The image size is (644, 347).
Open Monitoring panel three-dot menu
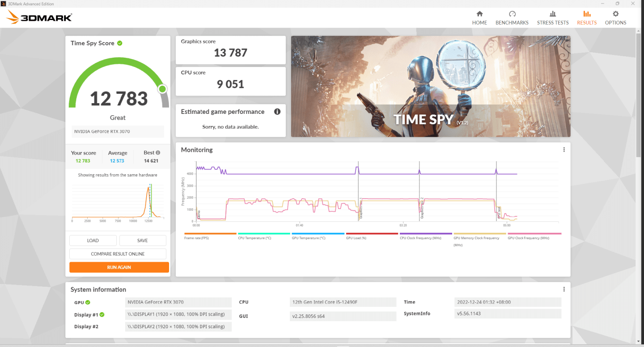[x=564, y=150]
